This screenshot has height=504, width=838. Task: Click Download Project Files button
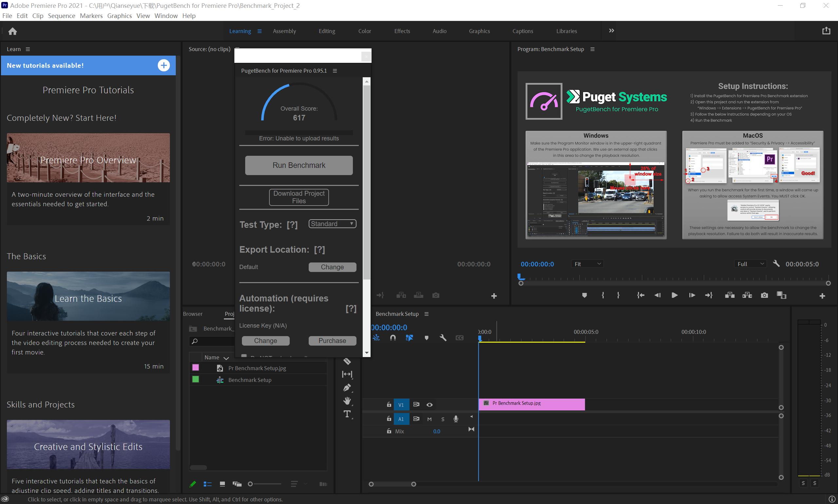tap(299, 197)
